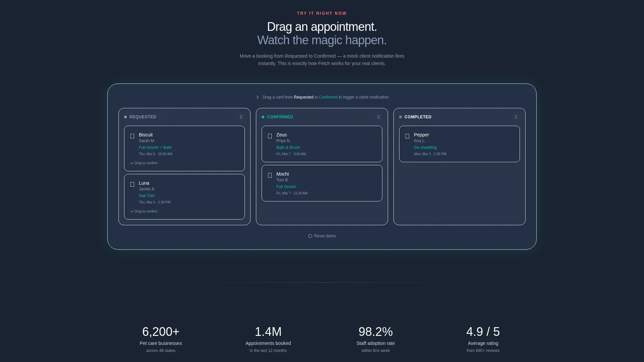This screenshot has height=362, width=644.
Task: Select the Biscuit appointment card
Action: click(x=184, y=148)
